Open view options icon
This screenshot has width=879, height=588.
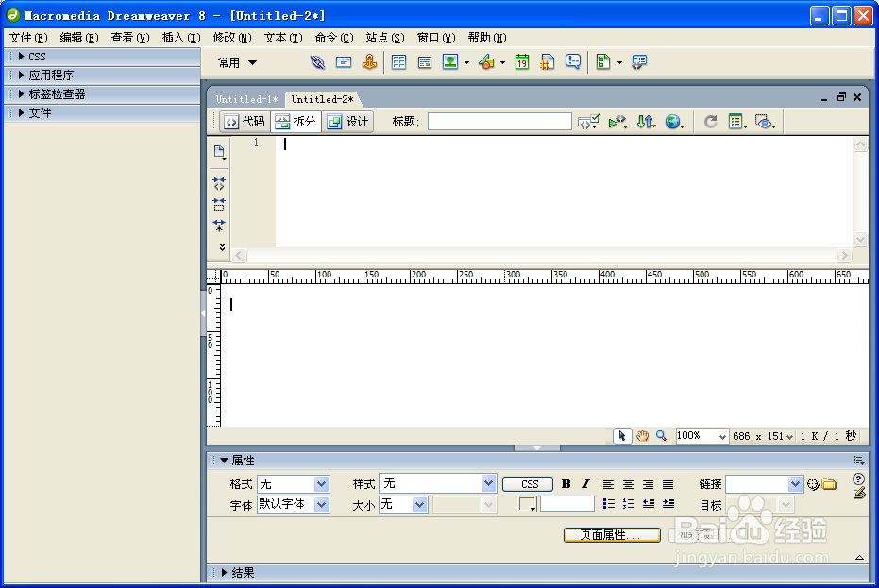(x=737, y=122)
